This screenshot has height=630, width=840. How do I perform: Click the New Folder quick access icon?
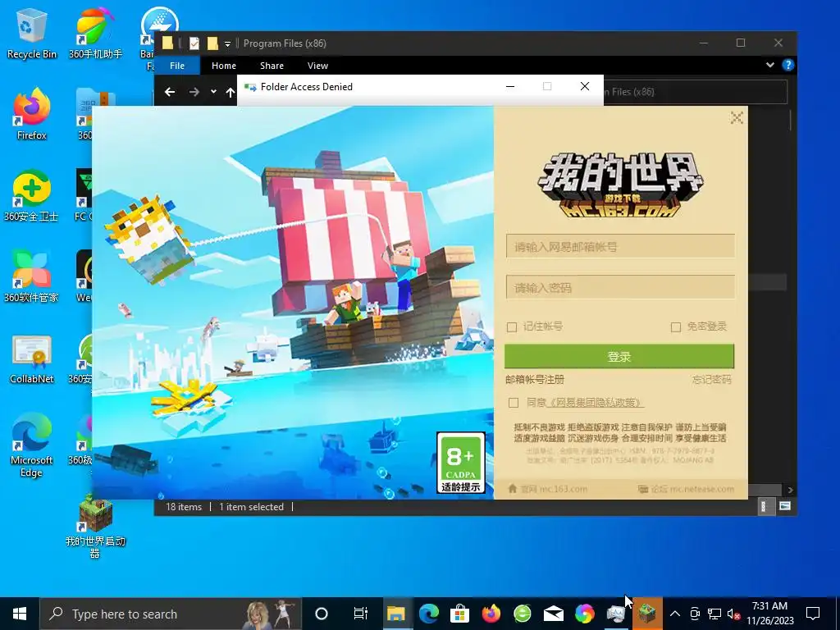click(x=212, y=43)
